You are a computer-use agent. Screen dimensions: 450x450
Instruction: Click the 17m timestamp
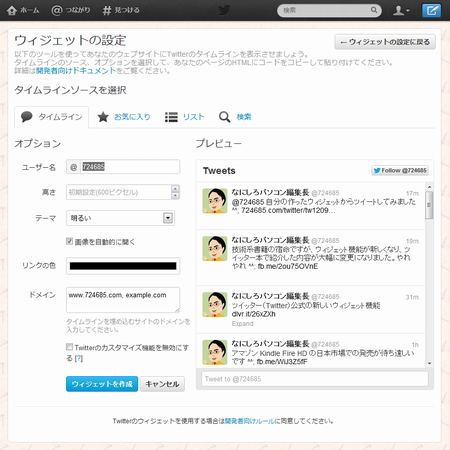click(x=412, y=193)
